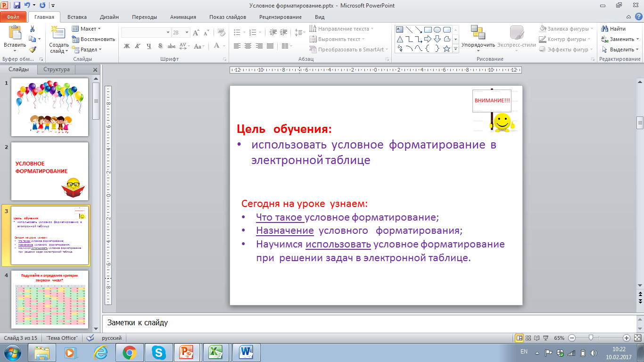Screen dimensions: 644x362
Task: Toggle bold Ж formatting
Action: [126, 46]
